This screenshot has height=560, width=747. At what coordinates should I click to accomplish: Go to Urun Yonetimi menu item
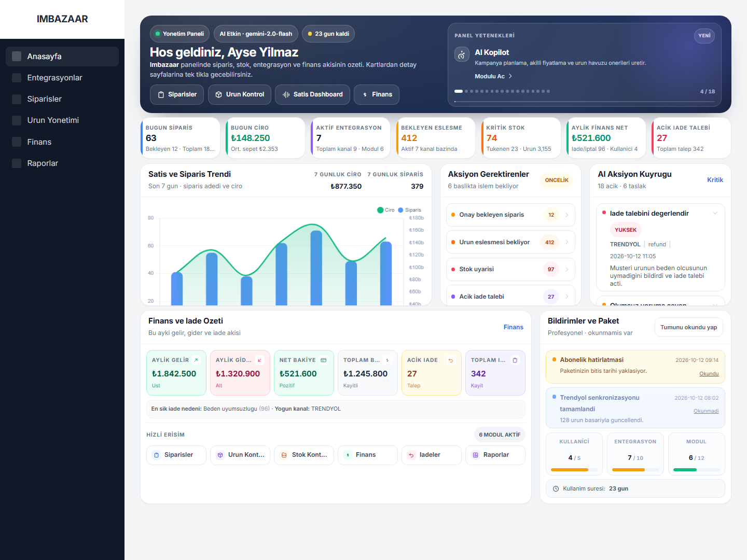tap(62, 120)
